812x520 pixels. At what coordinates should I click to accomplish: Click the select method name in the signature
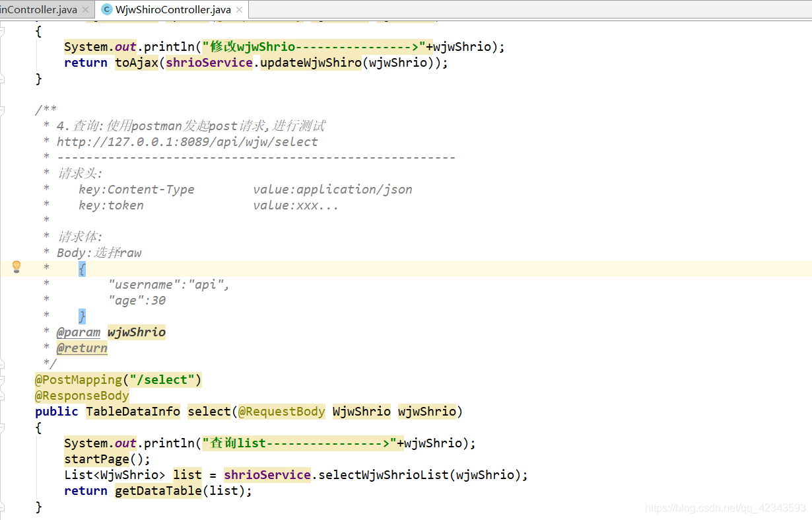pyautogui.click(x=209, y=412)
